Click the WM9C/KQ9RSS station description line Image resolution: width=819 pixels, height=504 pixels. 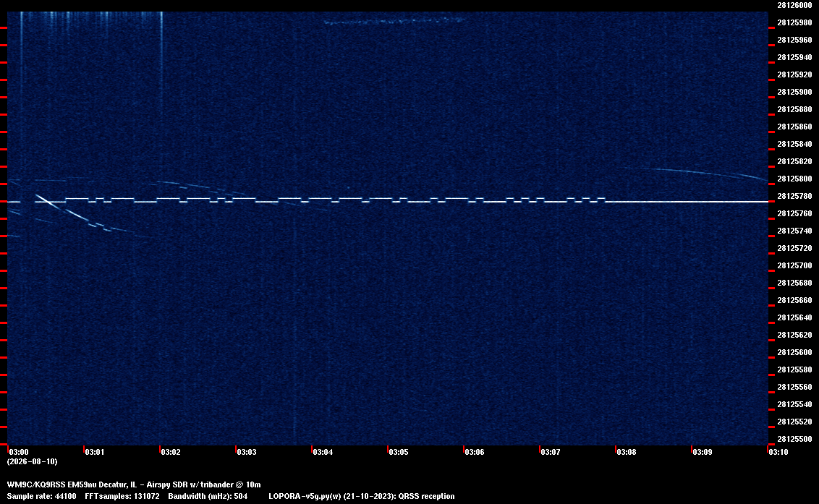tap(134, 484)
